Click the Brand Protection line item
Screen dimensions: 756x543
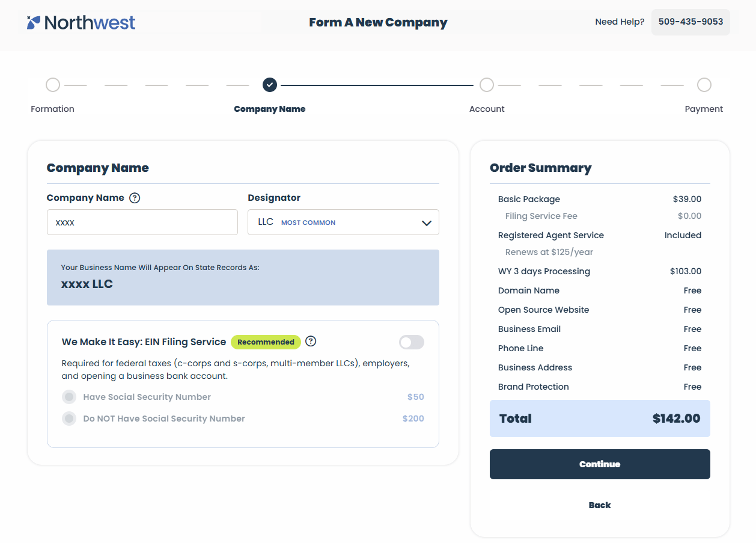(x=600, y=387)
